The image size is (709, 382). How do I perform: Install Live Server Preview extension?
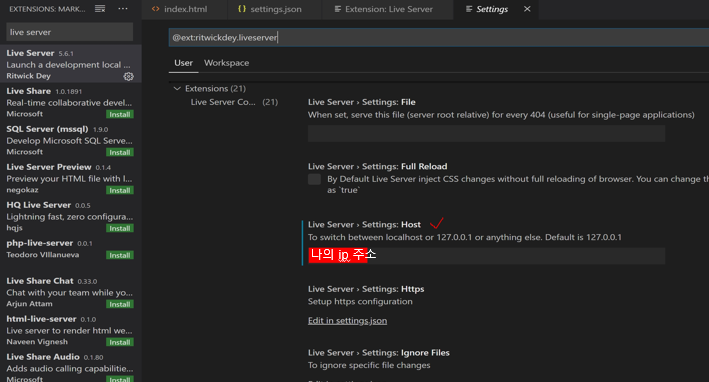(x=120, y=190)
